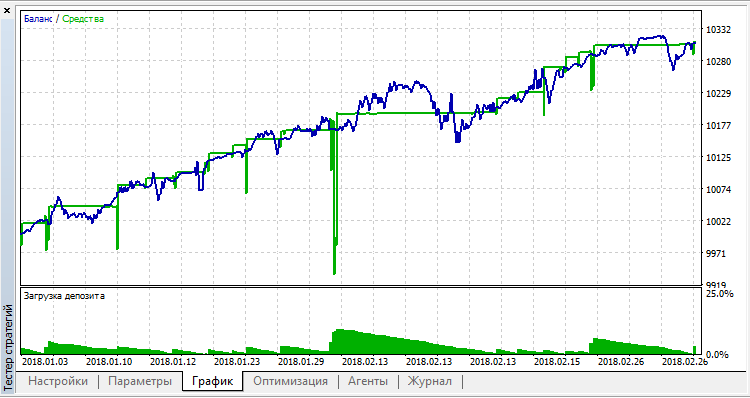Switch to the Параметры tab
Screen dimensions: 750x398
click(140, 381)
